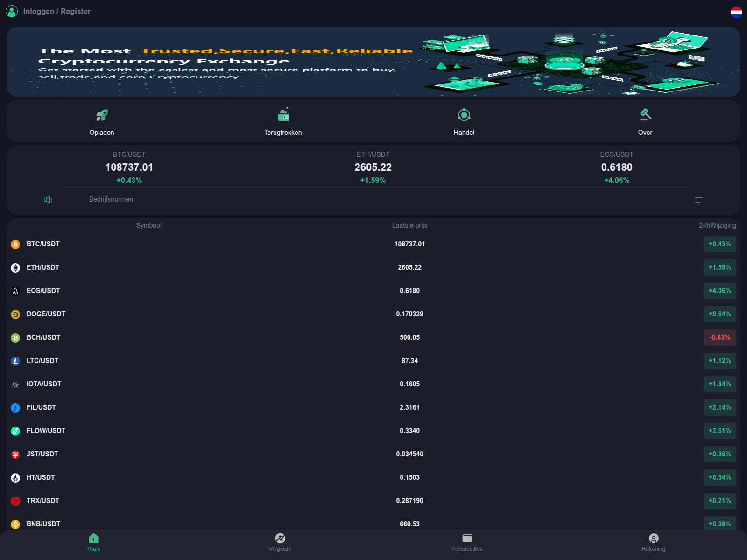Click the Huobi Token coin icon
The width and height of the screenshot is (747, 560).
coord(15,478)
